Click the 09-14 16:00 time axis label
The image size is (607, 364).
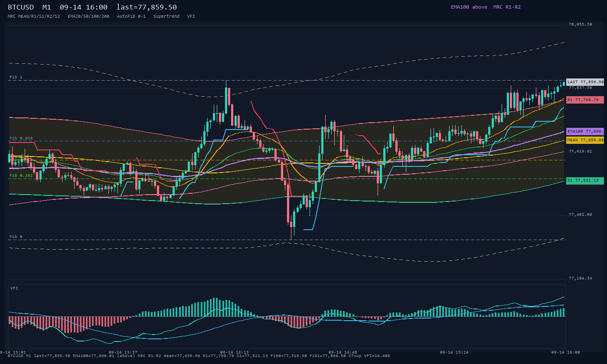566,352
